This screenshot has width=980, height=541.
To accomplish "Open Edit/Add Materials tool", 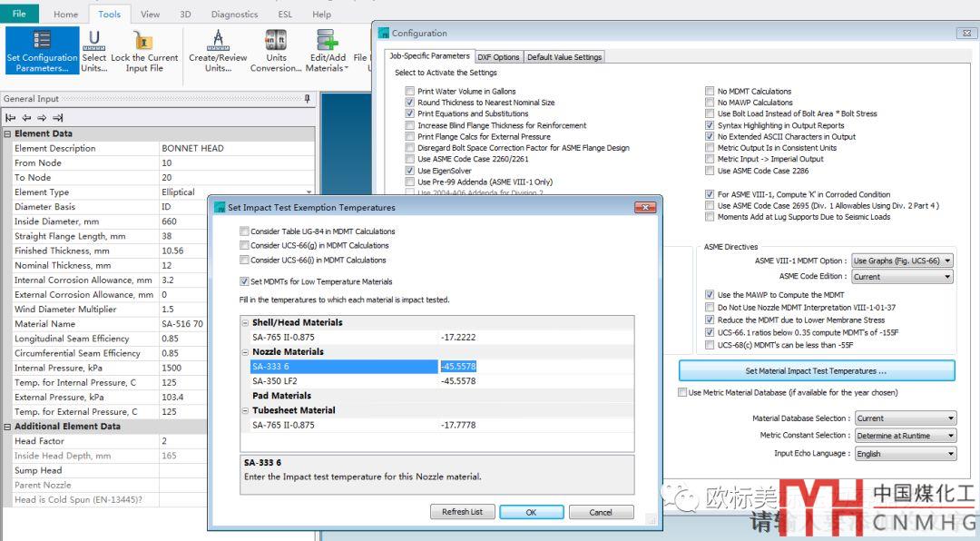I will (327, 51).
